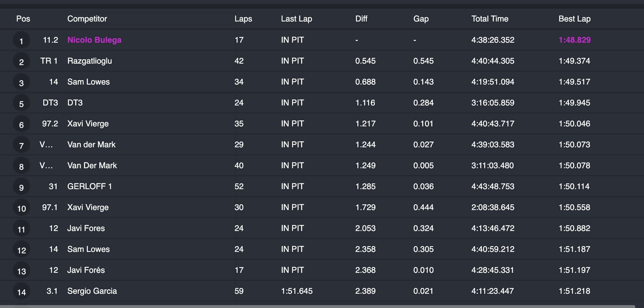Viewport: 644px width, 308px height.
Task: Click Bulega's purple best lap 1:48.829
Action: coord(575,40)
